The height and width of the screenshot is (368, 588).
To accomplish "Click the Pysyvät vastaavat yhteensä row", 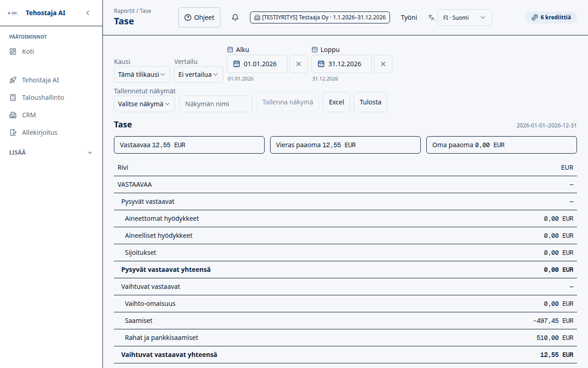I will coord(345,270).
